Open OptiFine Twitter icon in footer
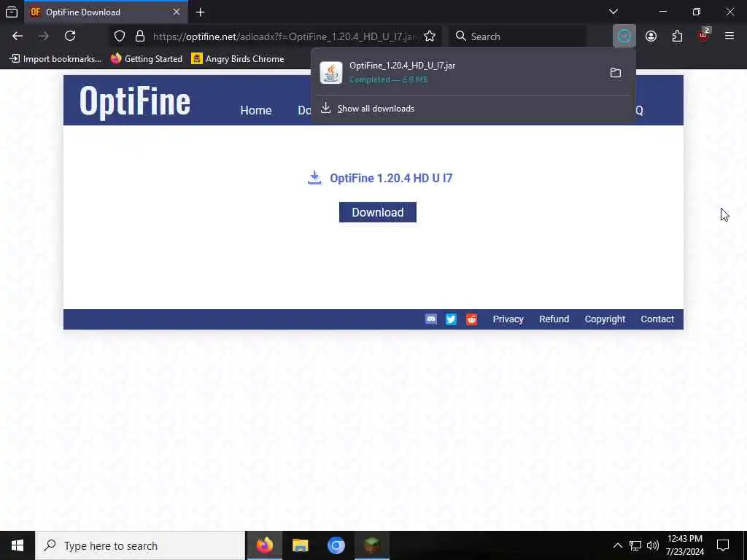This screenshot has width=747, height=560. pyautogui.click(x=451, y=319)
